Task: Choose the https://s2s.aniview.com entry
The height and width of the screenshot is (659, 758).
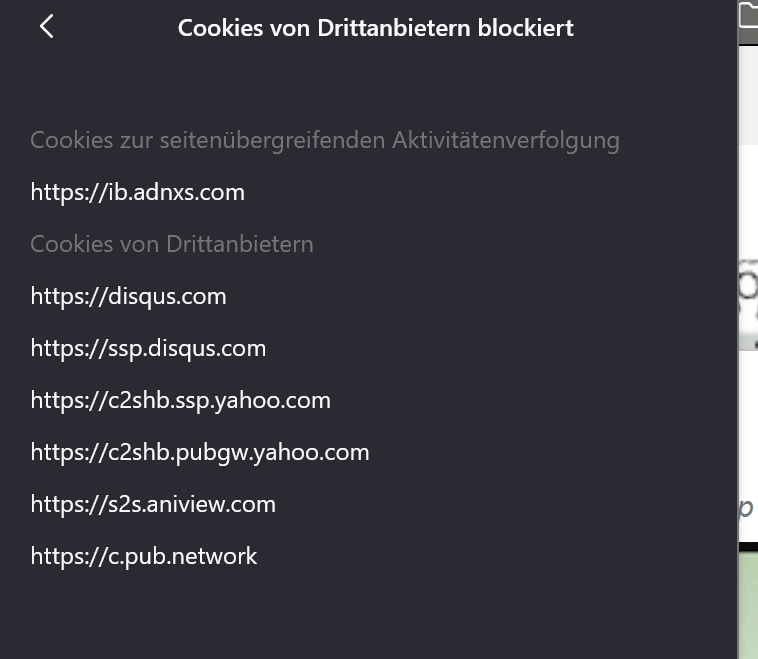Action: (x=153, y=504)
